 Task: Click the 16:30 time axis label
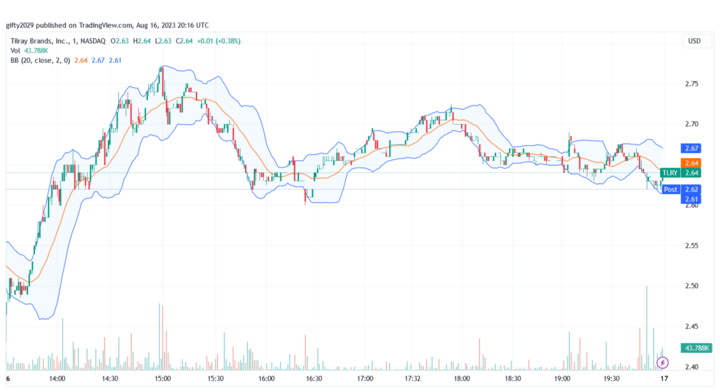[x=314, y=379]
